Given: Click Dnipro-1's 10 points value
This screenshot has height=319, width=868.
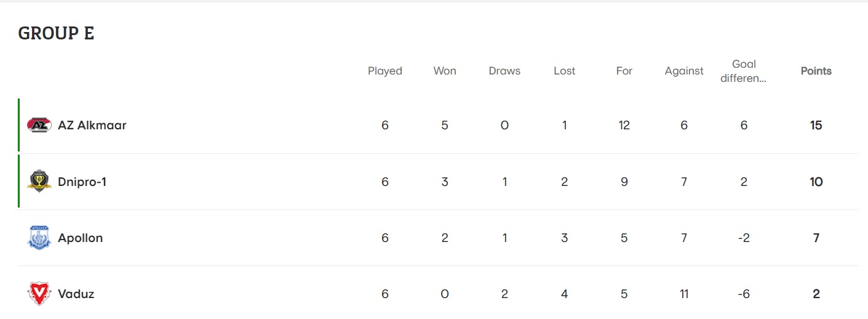Looking at the screenshot, I should (x=816, y=182).
